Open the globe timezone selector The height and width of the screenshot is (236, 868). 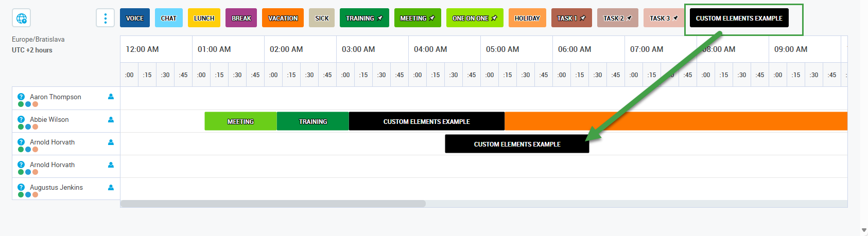pyautogui.click(x=21, y=18)
